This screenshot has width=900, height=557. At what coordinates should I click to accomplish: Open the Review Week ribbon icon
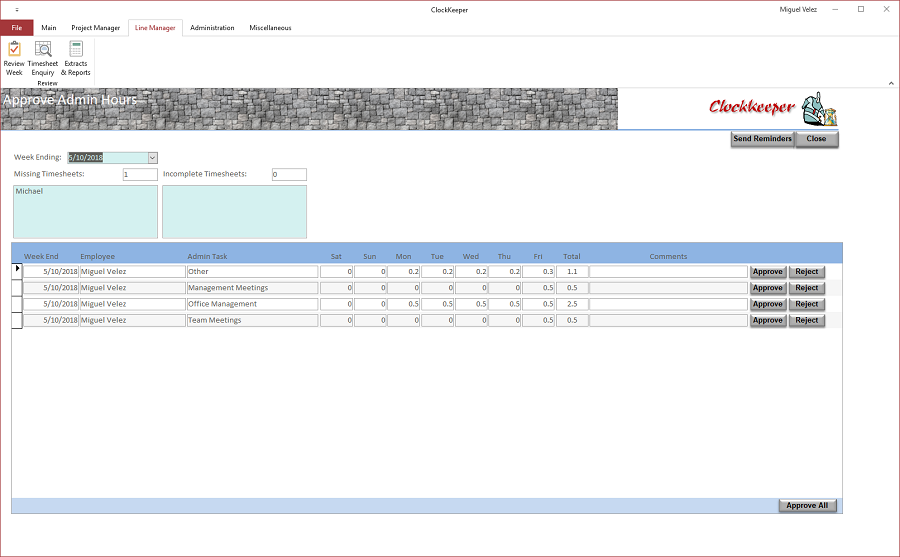[14, 58]
